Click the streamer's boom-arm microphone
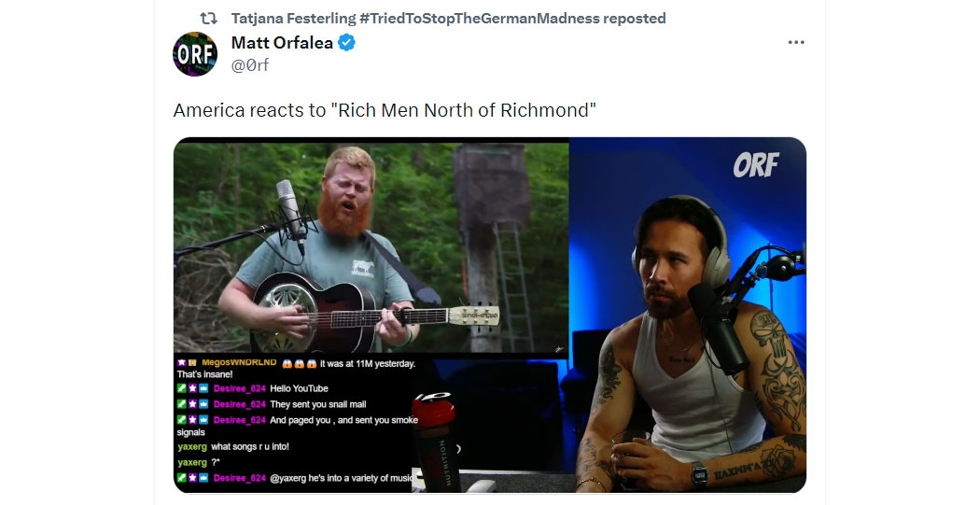Screen dimensions: 980x505 (x=719, y=327)
